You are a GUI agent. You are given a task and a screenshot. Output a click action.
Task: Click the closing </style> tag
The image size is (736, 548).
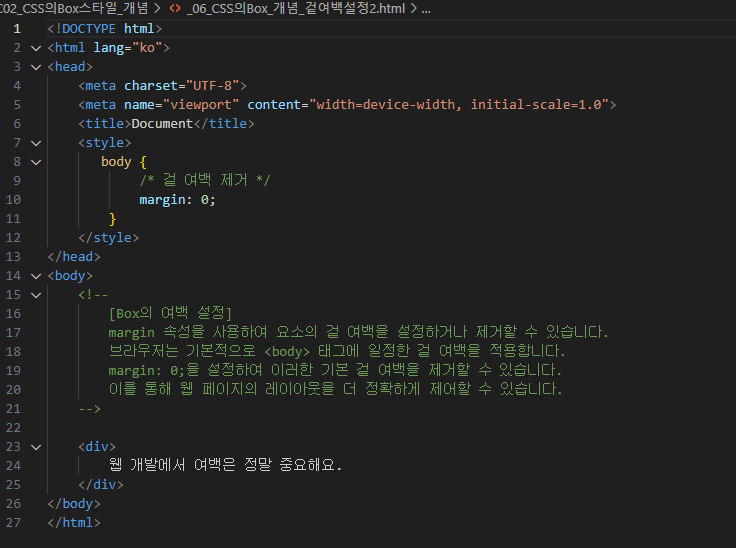click(x=108, y=238)
